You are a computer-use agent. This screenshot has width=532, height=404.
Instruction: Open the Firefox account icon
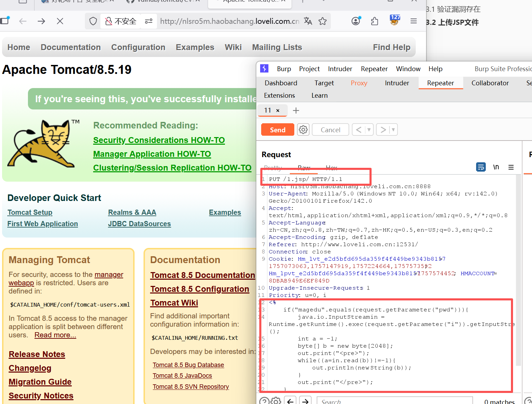(356, 21)
